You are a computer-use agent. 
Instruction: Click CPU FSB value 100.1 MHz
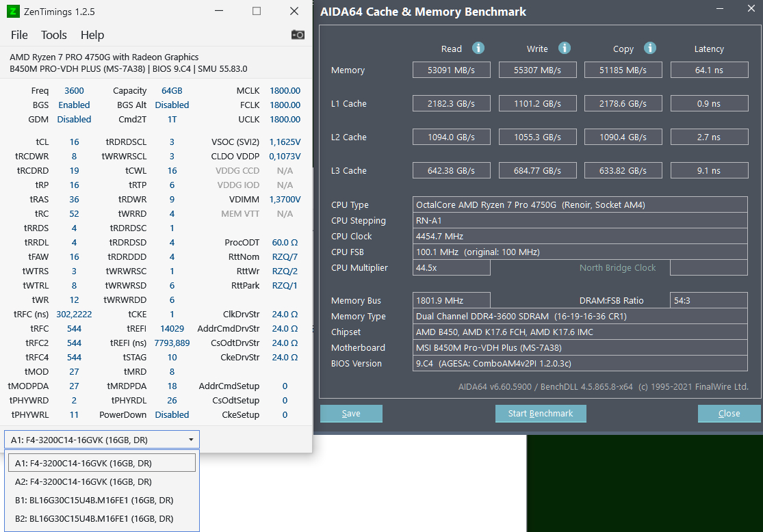580,252
